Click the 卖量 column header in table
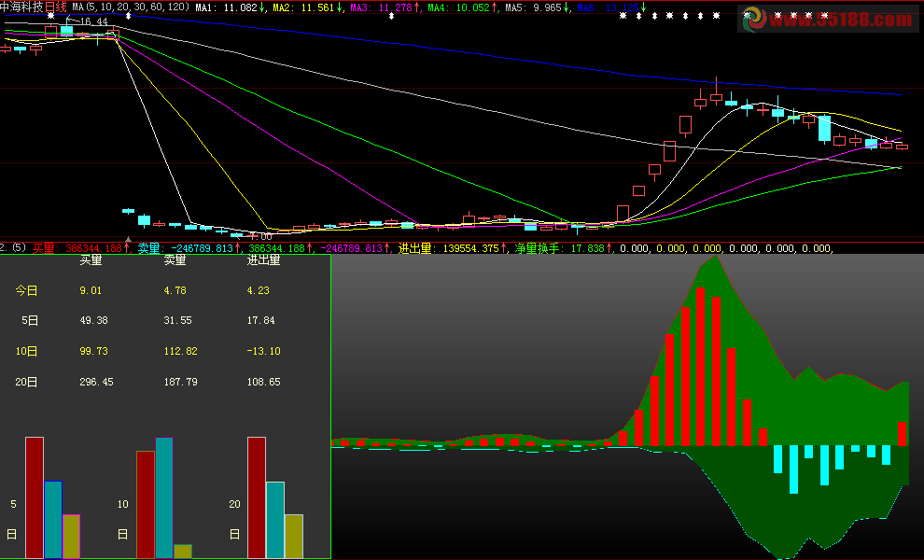This screenshot has width=924, height=560. 175,260
